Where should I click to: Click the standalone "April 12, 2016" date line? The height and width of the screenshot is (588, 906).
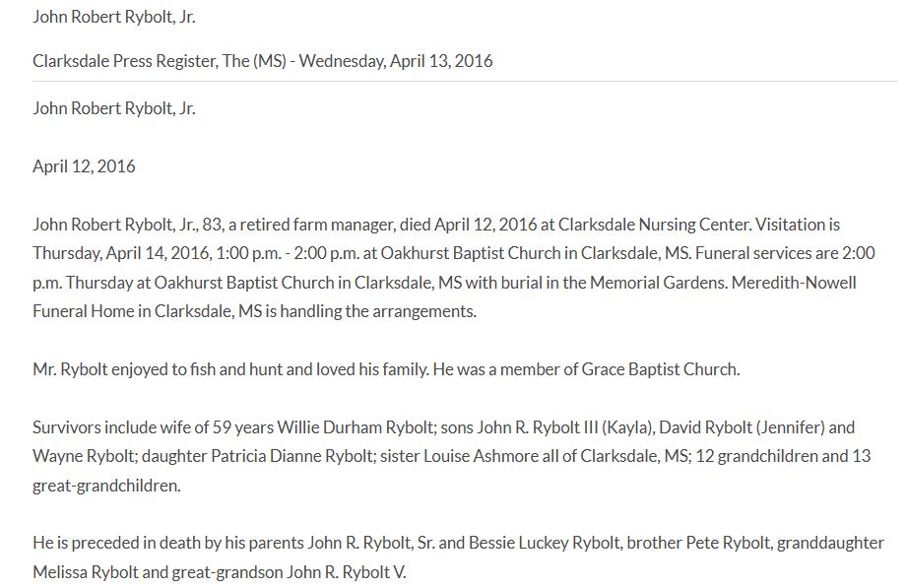click(84, 165)
